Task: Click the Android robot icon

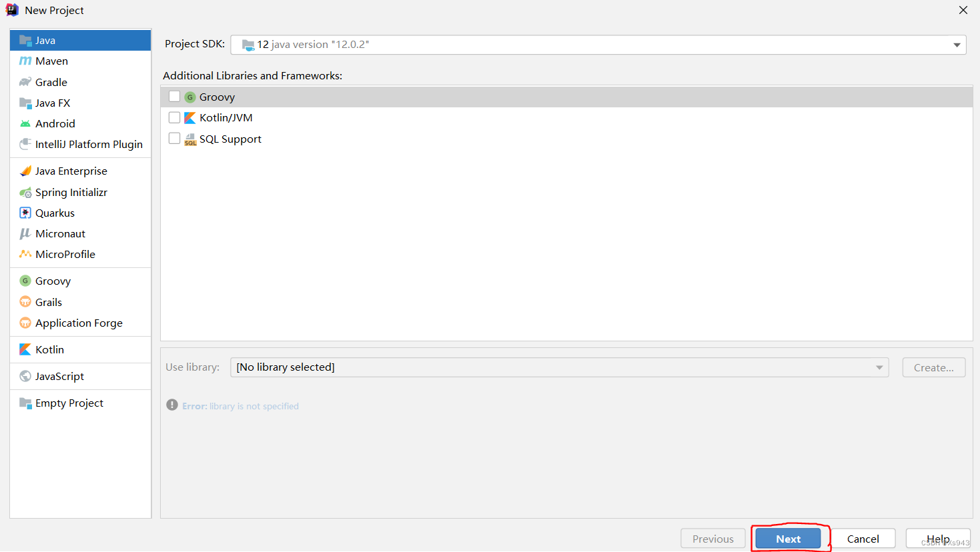Action: point(25,124)
